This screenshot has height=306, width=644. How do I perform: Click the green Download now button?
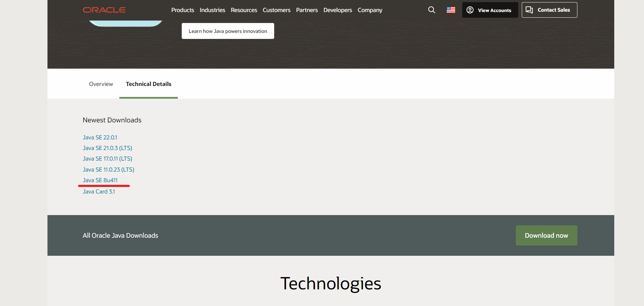tap(546, 235)
